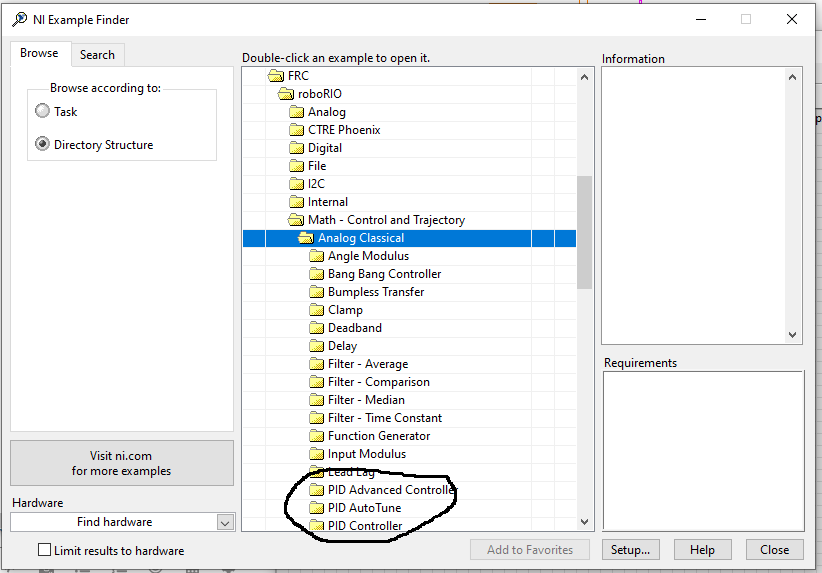Click the example list scroll-up arrow

click(585, 77)
